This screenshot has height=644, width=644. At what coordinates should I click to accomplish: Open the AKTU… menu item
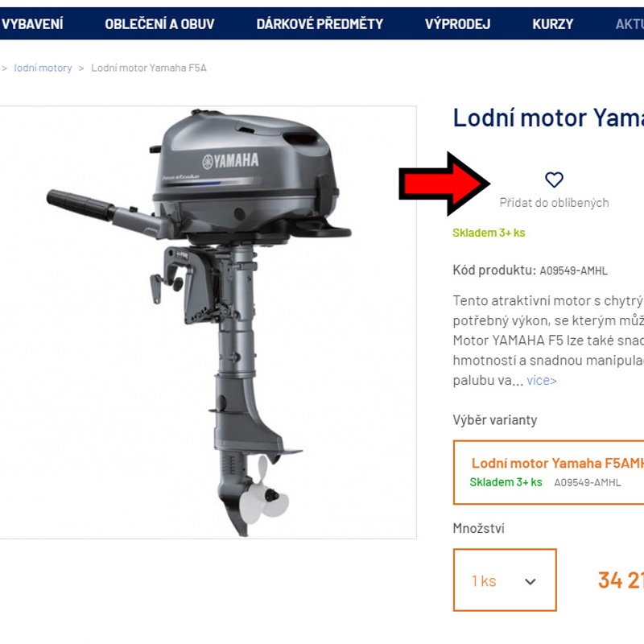[630, 24]
